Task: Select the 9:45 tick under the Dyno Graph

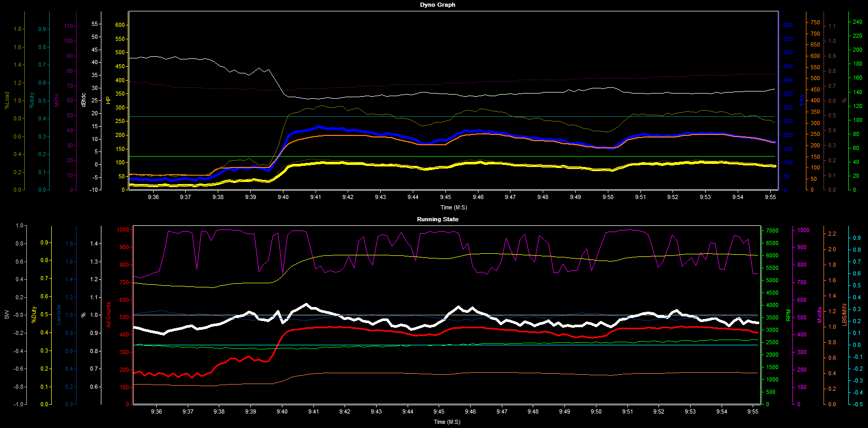Action: [445, 197]
